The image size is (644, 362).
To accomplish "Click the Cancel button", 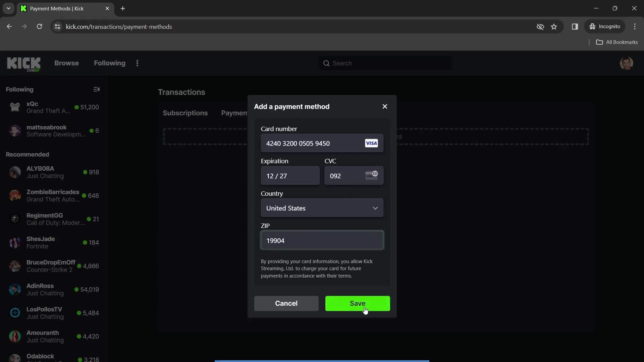I will point(287,303).
